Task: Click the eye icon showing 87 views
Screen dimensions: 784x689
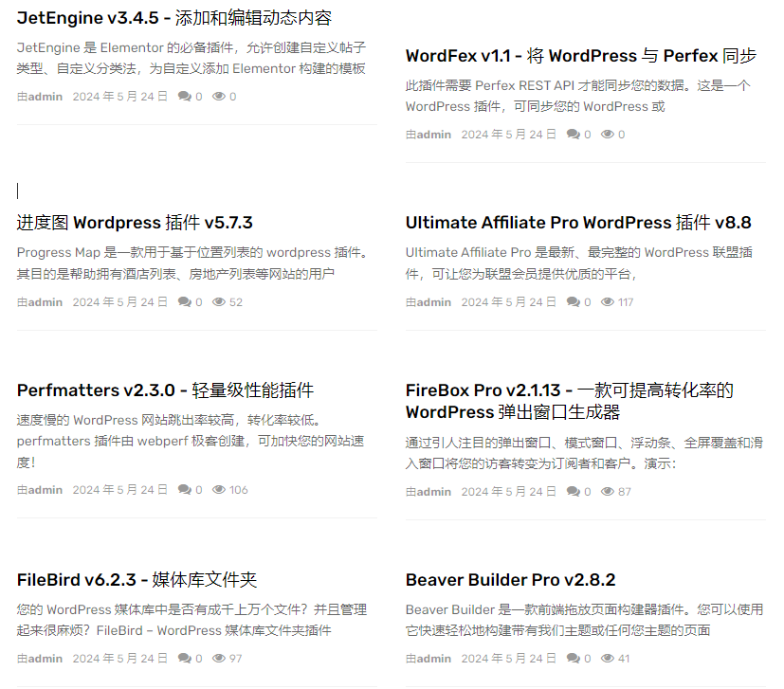Action: point(608,492)
